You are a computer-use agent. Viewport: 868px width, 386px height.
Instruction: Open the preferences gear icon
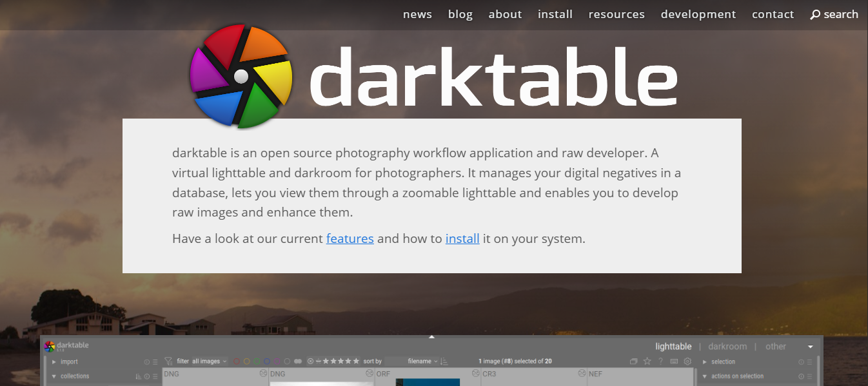click(x=687, y=362)
